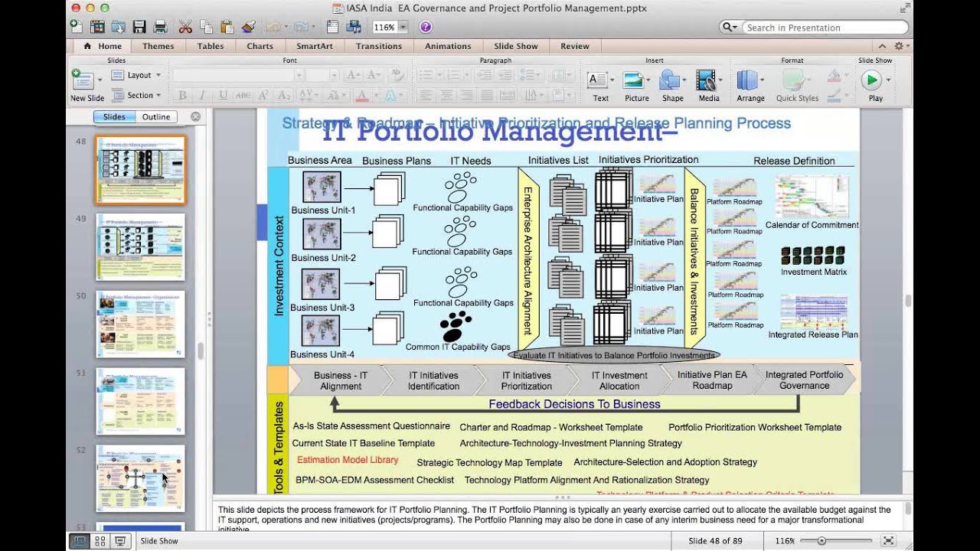
Task: Adjust the zoom slider in status bar
Action: click(x=822, y=540)
